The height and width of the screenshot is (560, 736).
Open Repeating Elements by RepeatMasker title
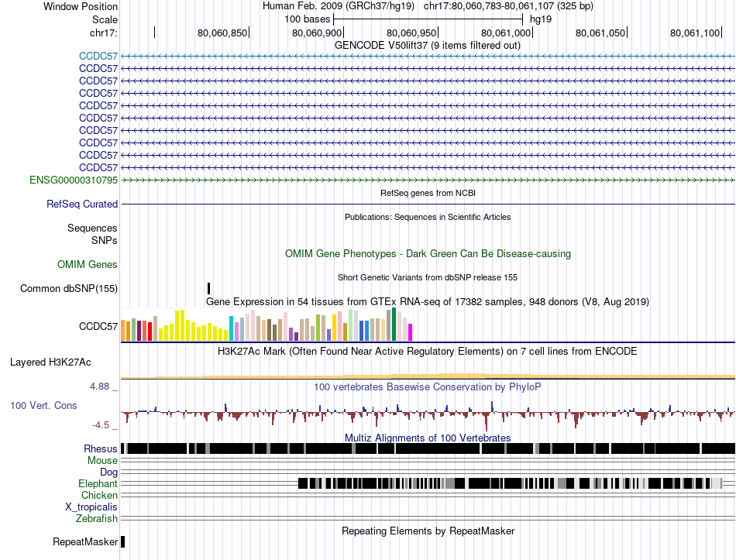coord(428,531)
